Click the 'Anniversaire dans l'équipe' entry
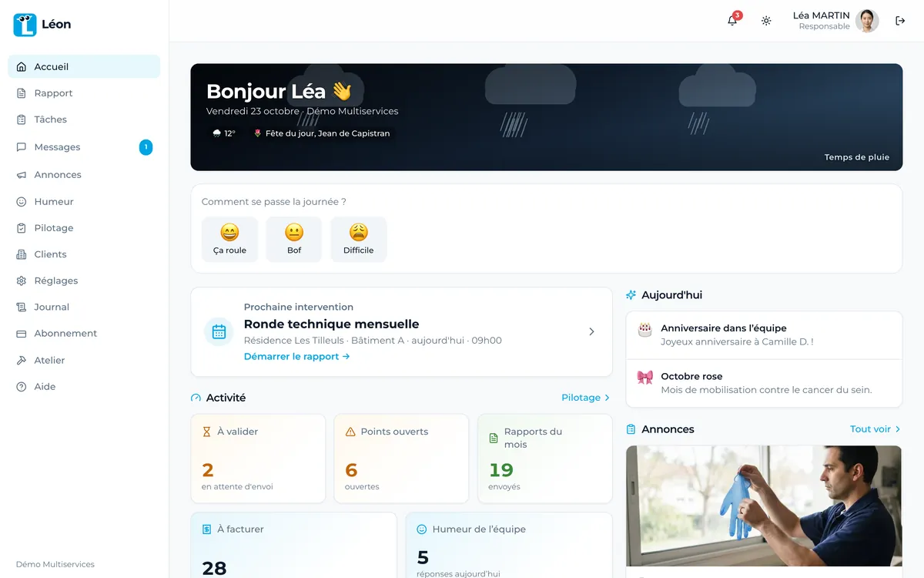Viewport: 924px width, 578px height. (764, 335)
